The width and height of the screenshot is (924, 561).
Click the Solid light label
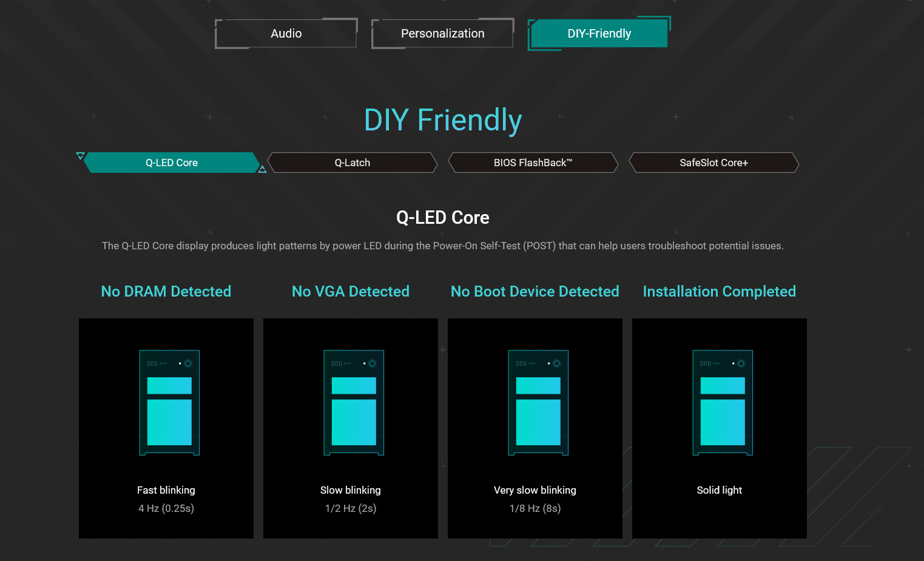pyautogui.click(x=720, y=490)
